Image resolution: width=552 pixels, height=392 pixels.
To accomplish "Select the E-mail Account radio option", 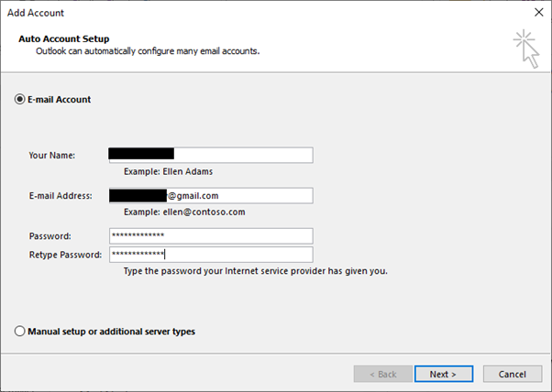I will [x=20, y=99].
